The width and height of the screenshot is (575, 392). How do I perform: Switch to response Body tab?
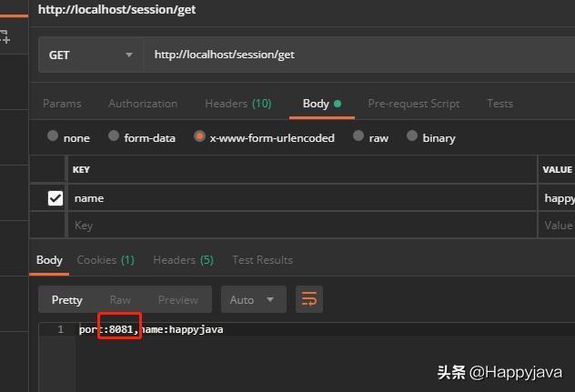pos(49,260)
